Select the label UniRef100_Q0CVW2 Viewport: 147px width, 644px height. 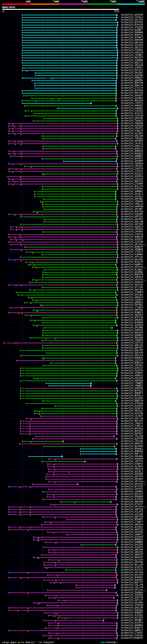(x=132, y=259)
